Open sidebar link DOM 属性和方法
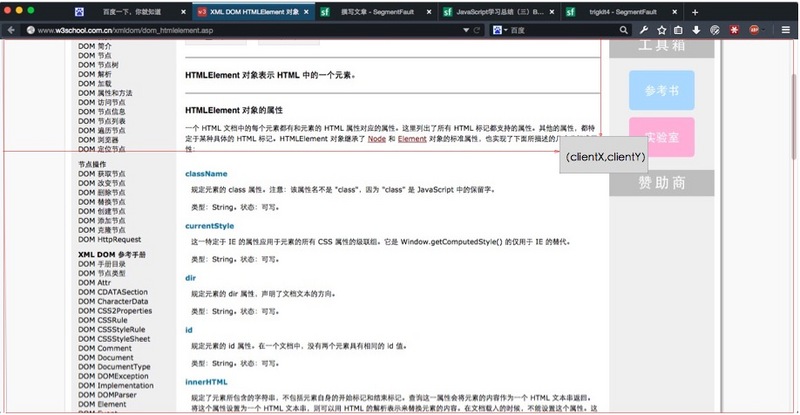 point(105,93)
